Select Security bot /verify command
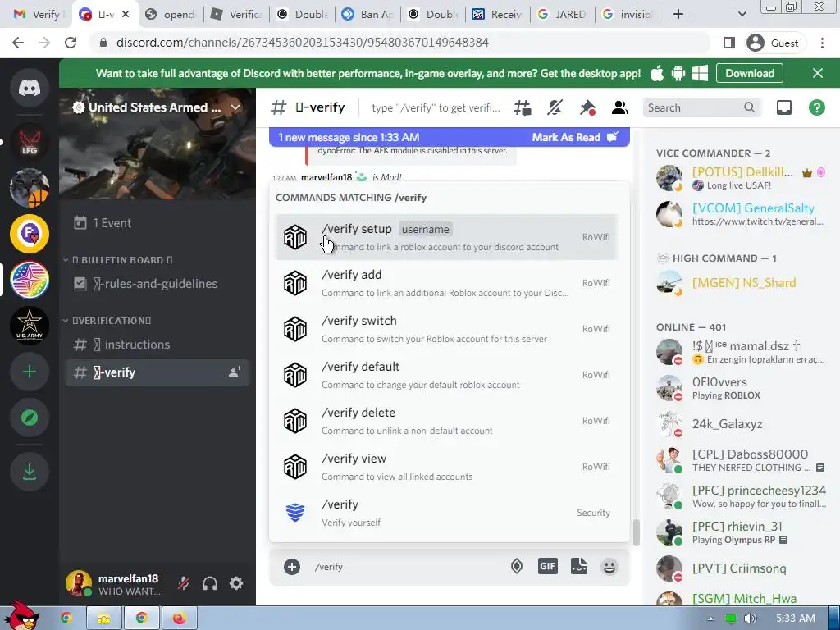Viewport: 840px width, 630px height. 447,513
